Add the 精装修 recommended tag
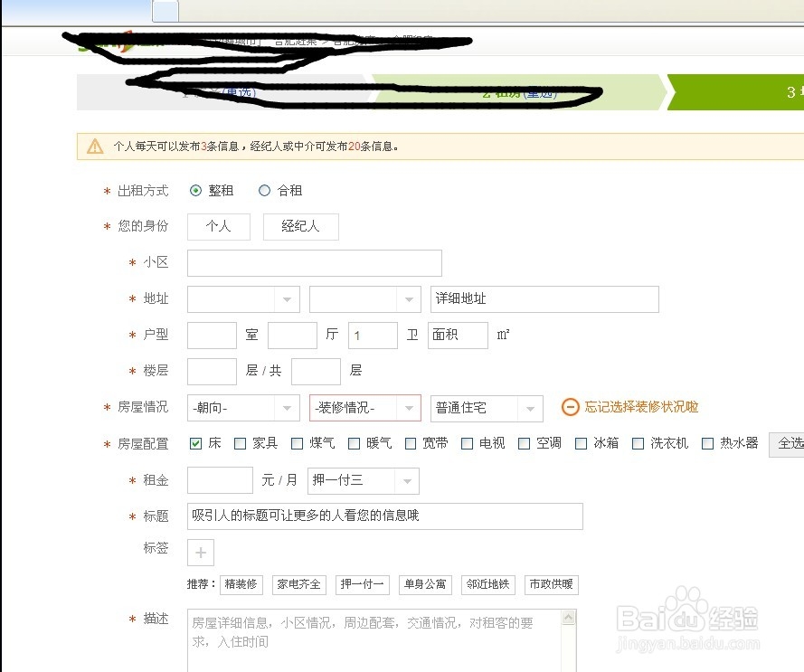The width and height of the screenshot is (804, 672). 241,585
